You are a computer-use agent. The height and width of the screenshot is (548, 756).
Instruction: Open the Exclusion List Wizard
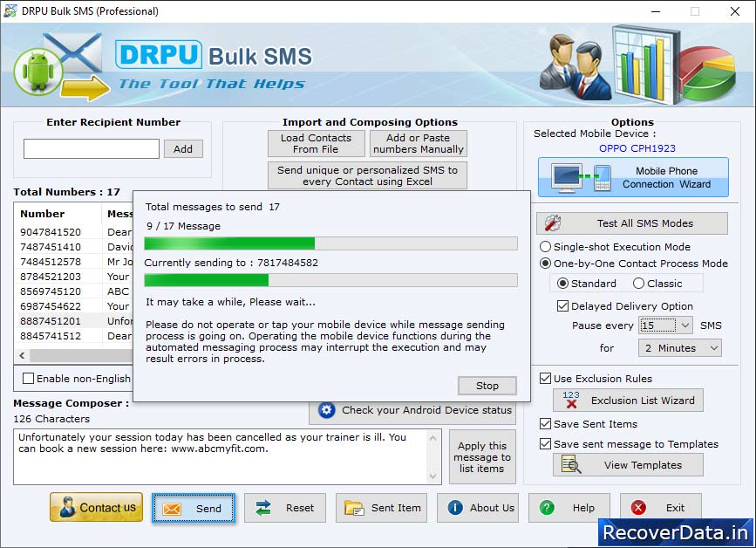(628, 400)
